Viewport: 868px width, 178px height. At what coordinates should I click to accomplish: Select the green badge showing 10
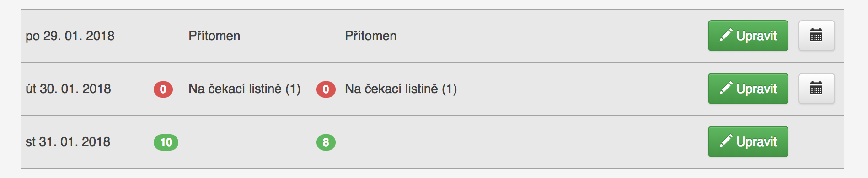click(x=166, y=142)
